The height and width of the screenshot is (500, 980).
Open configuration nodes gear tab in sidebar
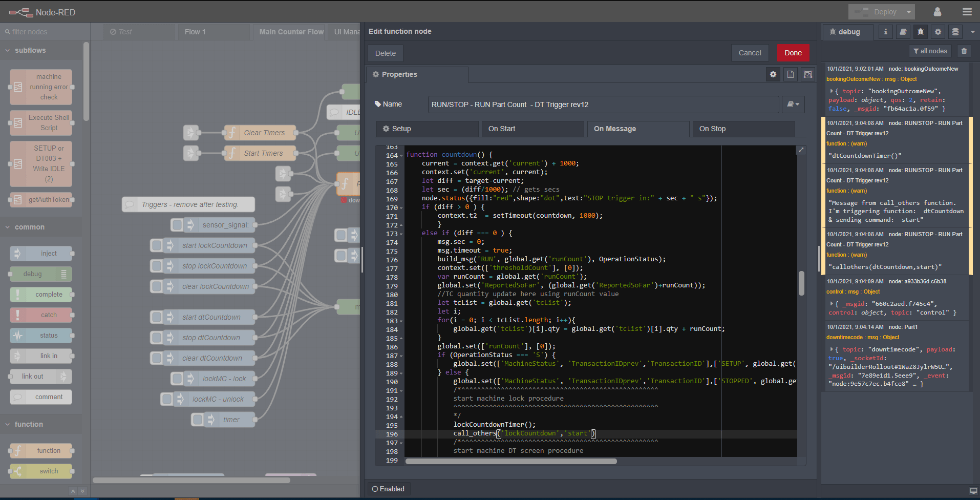938,32
